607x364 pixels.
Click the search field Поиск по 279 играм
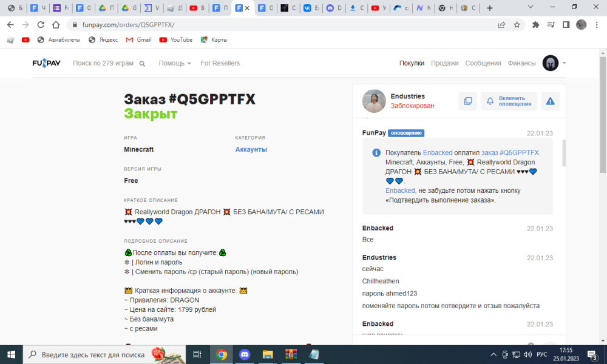tap(103, 63)
